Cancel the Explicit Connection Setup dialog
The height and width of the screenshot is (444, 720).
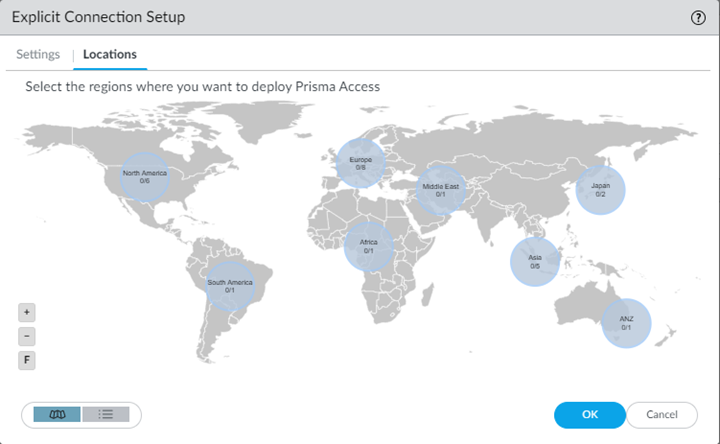[662, 414]
